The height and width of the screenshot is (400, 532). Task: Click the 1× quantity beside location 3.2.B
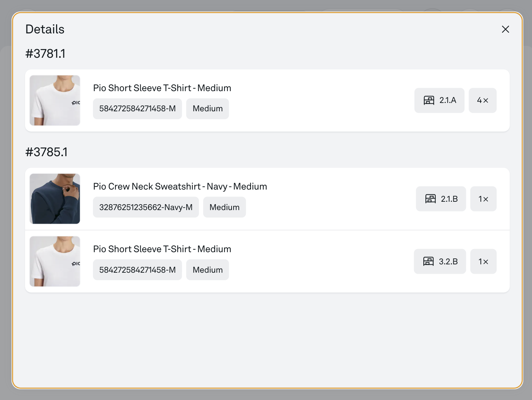pos(483,262)
